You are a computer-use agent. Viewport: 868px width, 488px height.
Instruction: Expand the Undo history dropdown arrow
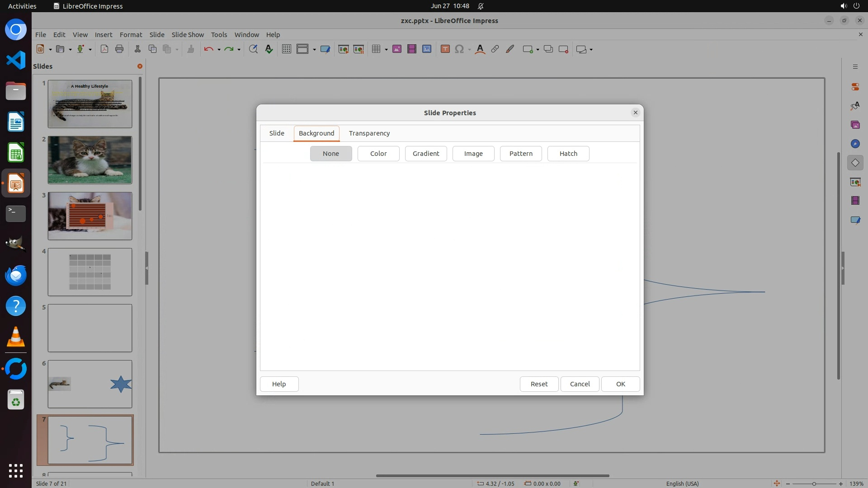coord(219,50)
